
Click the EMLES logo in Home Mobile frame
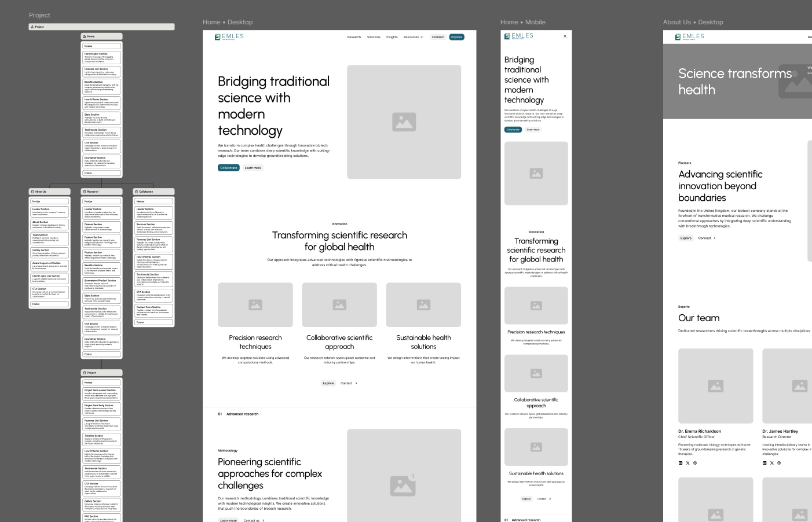pos(519,36)
